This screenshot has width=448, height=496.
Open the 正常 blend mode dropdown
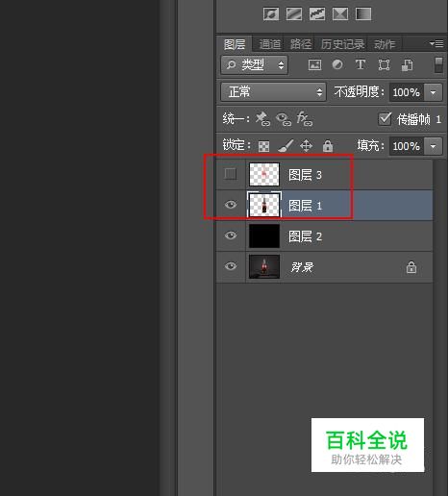273,92
